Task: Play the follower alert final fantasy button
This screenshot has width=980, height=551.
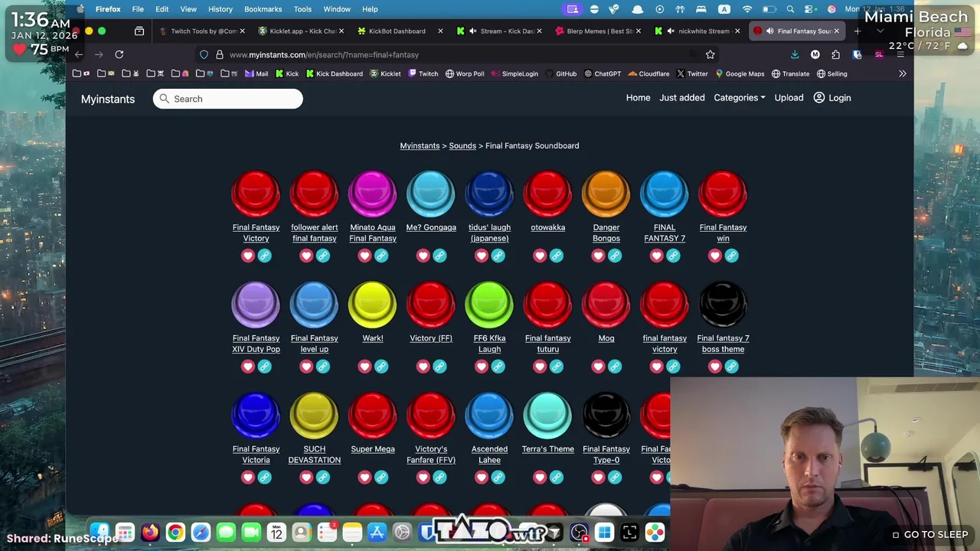Action: point(314,194)
